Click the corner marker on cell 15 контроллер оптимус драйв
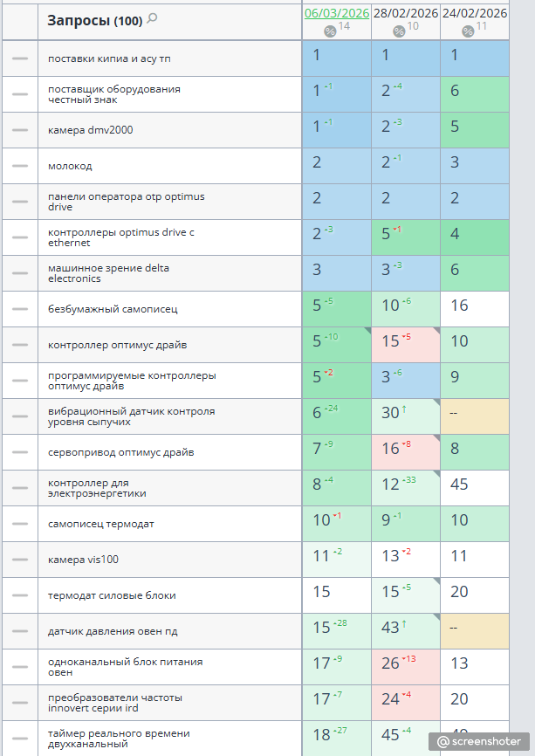 click(x=436, y=331)
